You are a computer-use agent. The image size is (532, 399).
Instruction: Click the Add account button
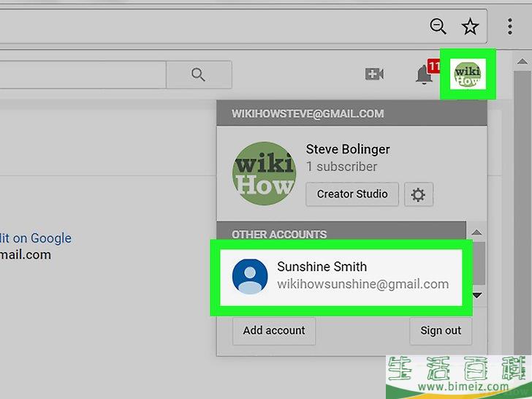pyautogui.click(x=274, y=331)
